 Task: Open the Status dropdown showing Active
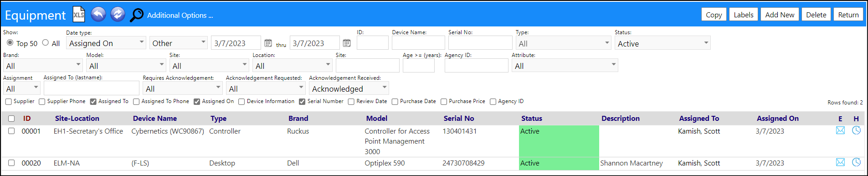663,43
